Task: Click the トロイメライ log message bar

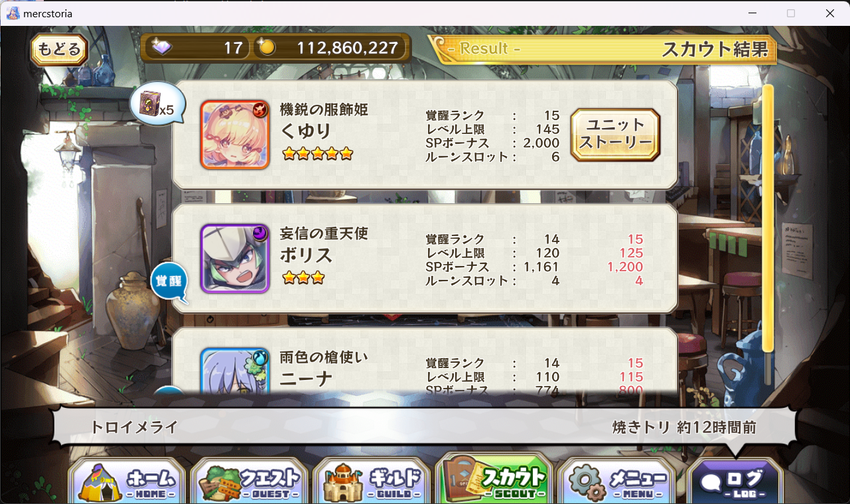Action: (425, 428)
